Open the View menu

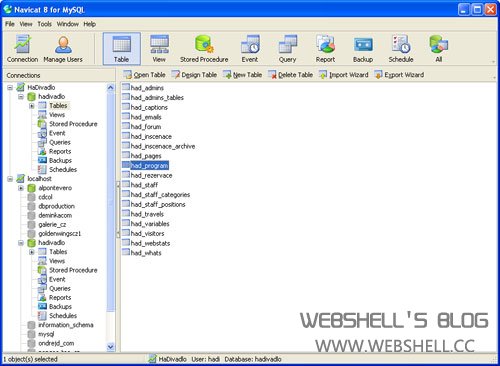tap(26, 24)
